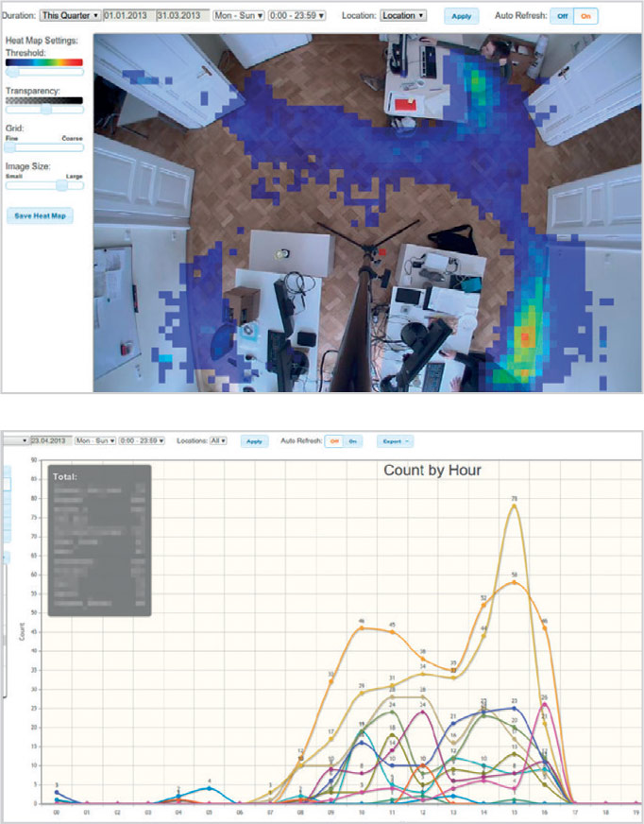Screen dimensions: 644x824
Task: Click the peak data point labeled 78
Action: (x=514, y=505)
